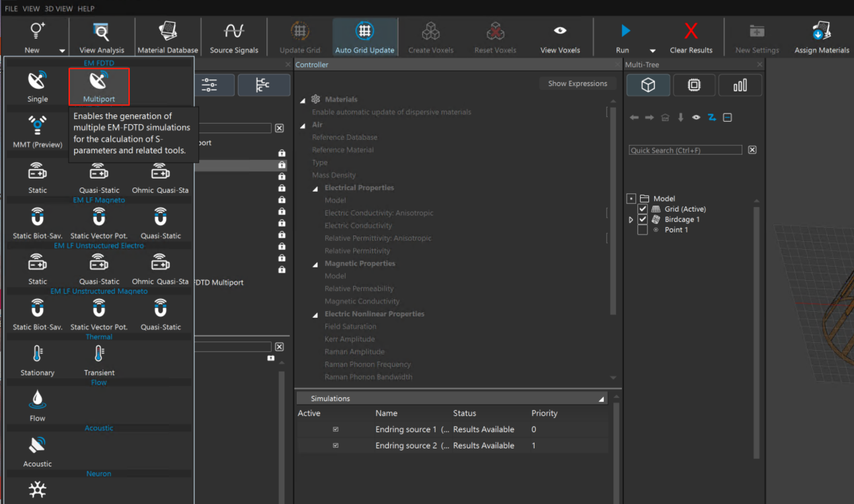Open the Run dropdown arrow
The height and width of the screenshot is (504, 854).
click(652, 50)
